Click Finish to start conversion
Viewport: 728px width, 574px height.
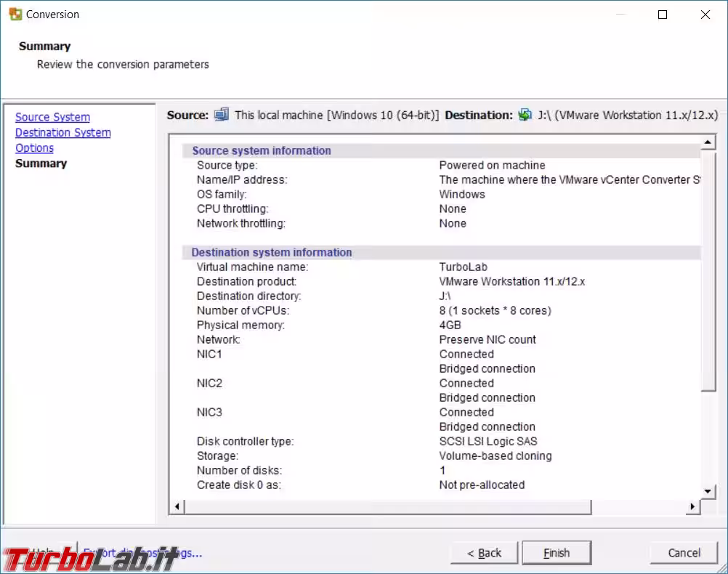[557, 552]
